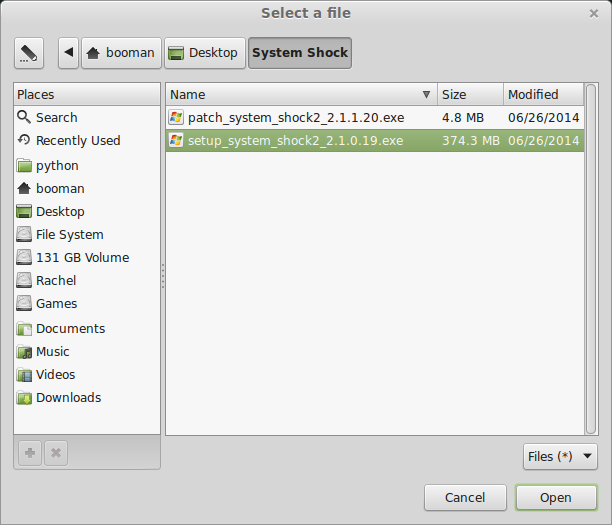Click the sort arrow in Name header
This screenshot has width=612, height=525.
(x=426, y=94)
